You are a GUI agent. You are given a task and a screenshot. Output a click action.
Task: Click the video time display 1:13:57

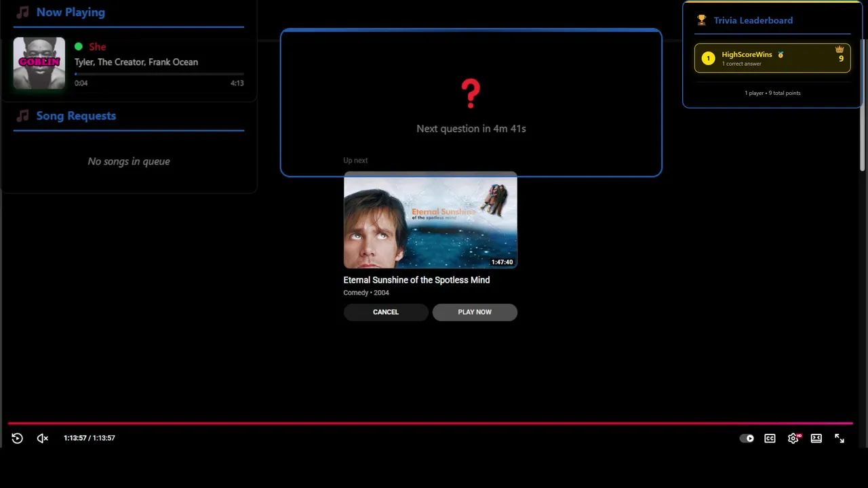click(x=90, y=439)
